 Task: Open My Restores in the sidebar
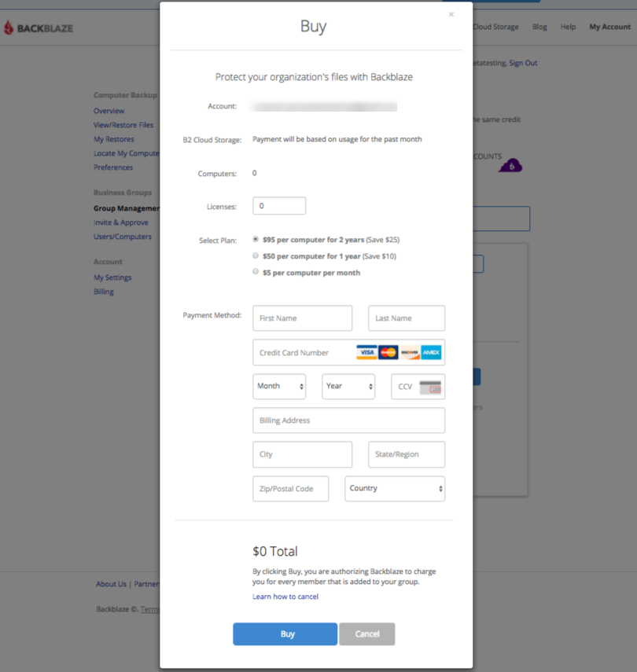(x=114, y=139)
